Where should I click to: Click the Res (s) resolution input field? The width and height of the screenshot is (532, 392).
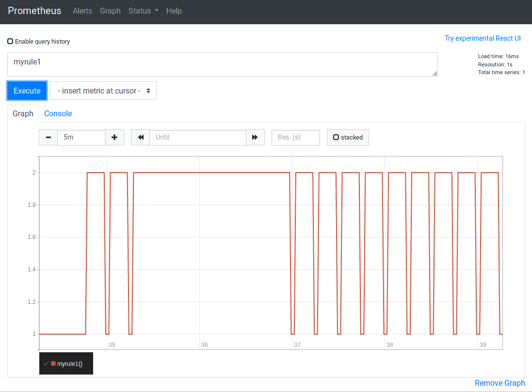click(295, 137)
